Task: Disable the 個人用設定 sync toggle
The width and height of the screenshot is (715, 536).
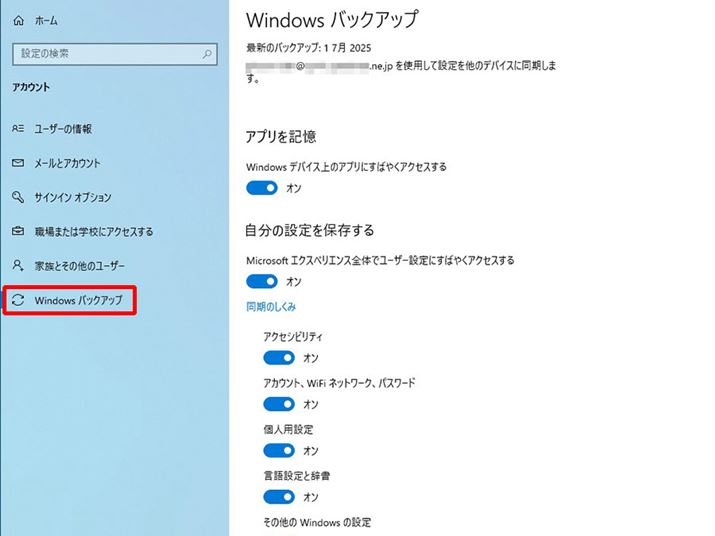Action: (x=279, y=451)
